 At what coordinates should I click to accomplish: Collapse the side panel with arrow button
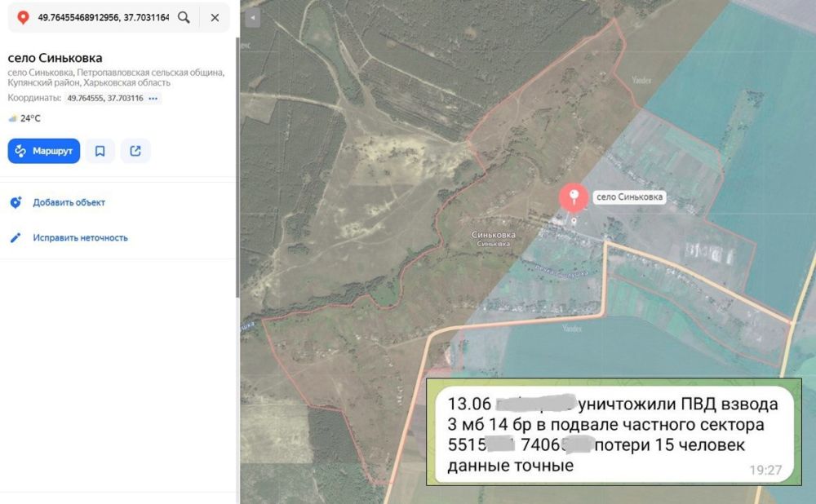pyautogui.click(x=252, y=18)
